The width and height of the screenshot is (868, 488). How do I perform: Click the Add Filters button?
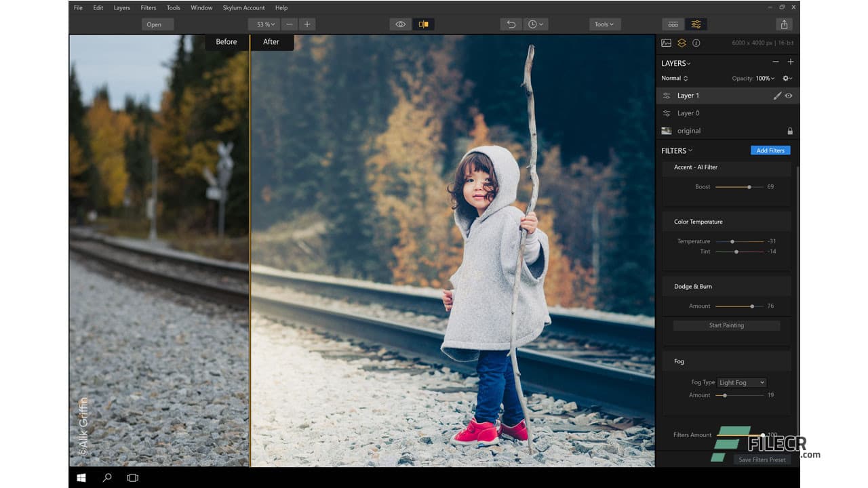770,150
